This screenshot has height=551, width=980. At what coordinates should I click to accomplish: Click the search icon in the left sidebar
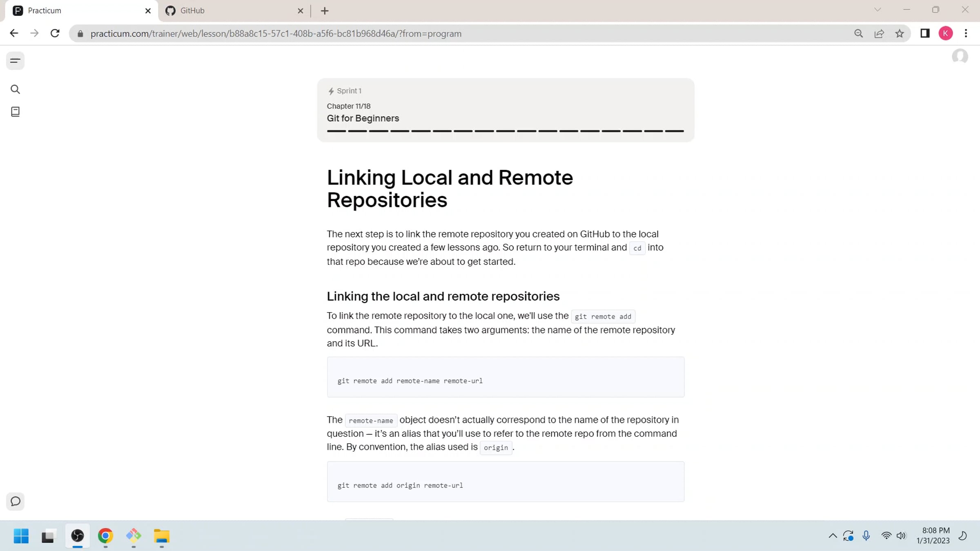(15, 89)
